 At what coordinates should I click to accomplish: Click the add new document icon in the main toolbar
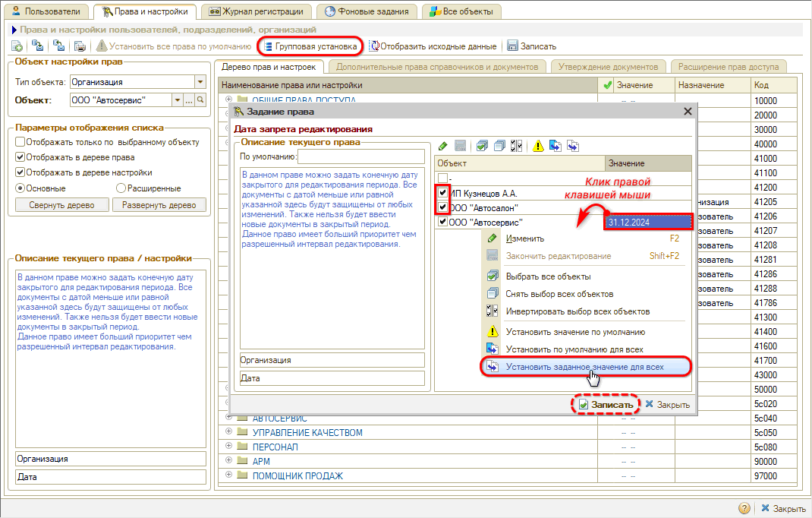pyautogui.click(x=17, y=46)
